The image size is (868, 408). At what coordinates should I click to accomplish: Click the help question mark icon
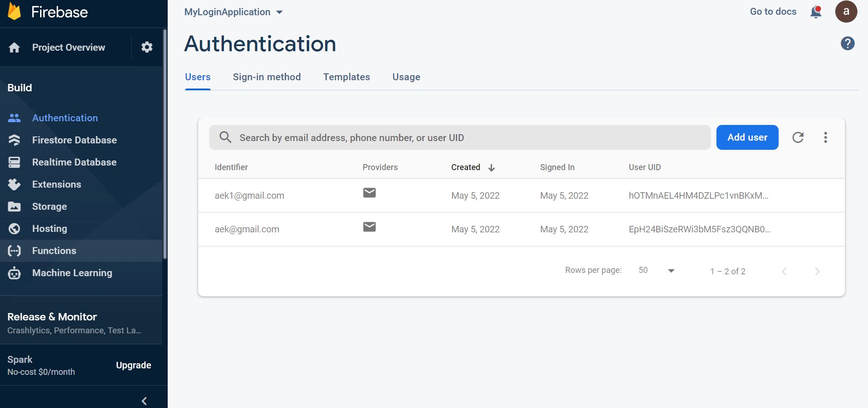click(x=847, y=44)
